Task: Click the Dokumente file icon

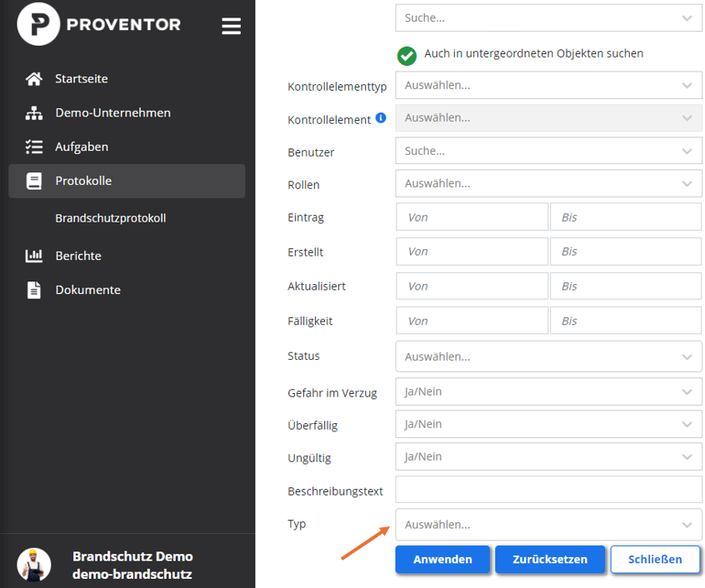Action: tap(34, 290)
